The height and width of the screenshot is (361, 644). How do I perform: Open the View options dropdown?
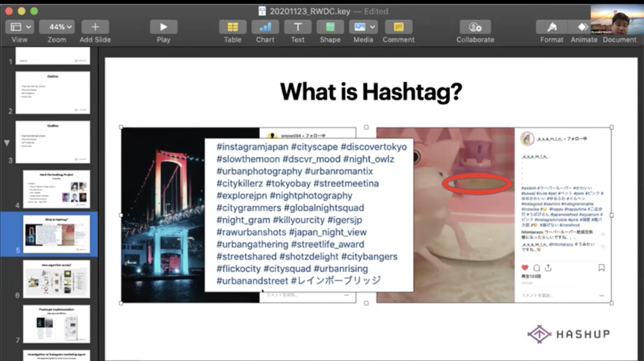[x=20, y=27]
